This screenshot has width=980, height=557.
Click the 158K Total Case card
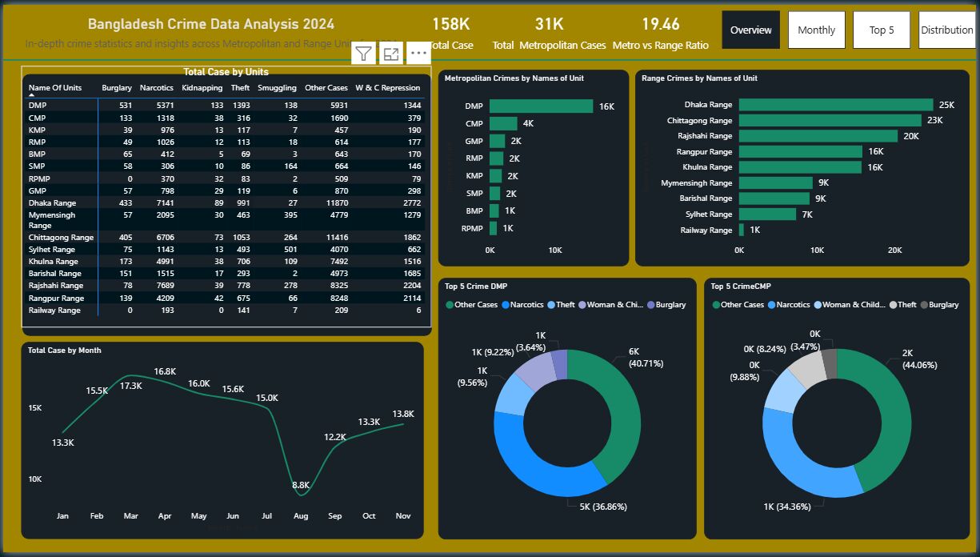(451, 34)
